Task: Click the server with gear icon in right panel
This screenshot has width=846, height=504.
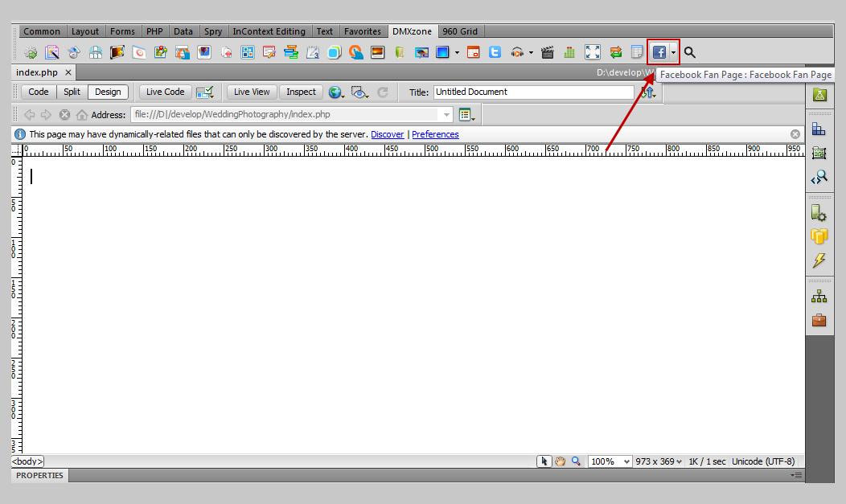Action: tap(819, 213)
